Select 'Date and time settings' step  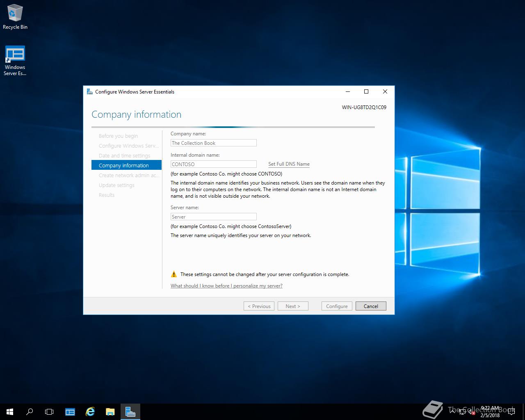[x=126, y=155]
